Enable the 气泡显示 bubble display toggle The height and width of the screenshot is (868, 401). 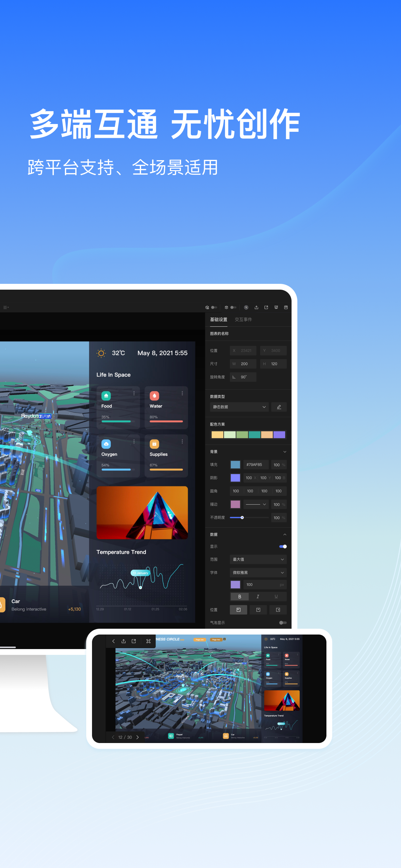(283, 622)
